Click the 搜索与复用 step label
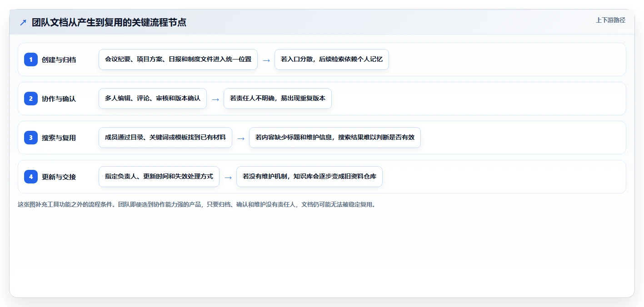 [x=59, y=138]
